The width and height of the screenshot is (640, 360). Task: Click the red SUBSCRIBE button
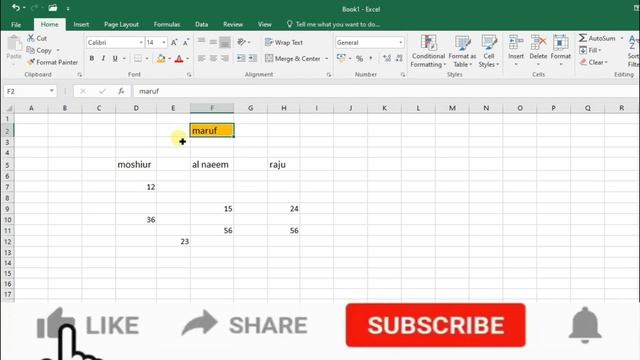(436, 325)
